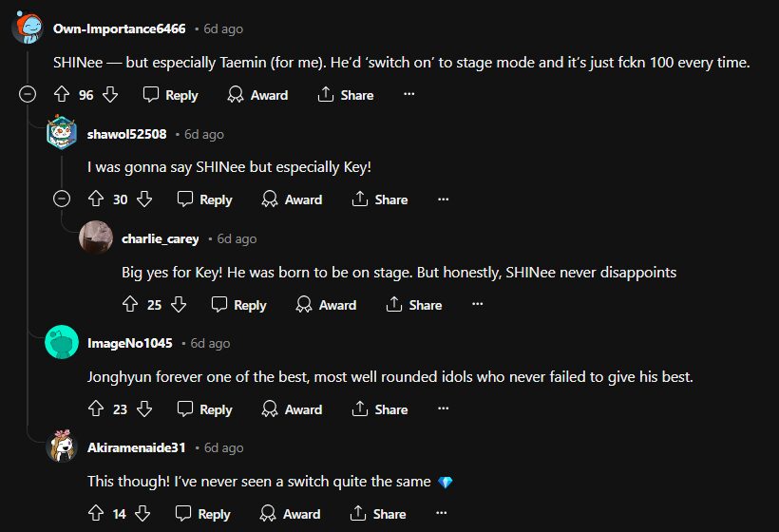Reply to charlie_carey's comment

238,305
